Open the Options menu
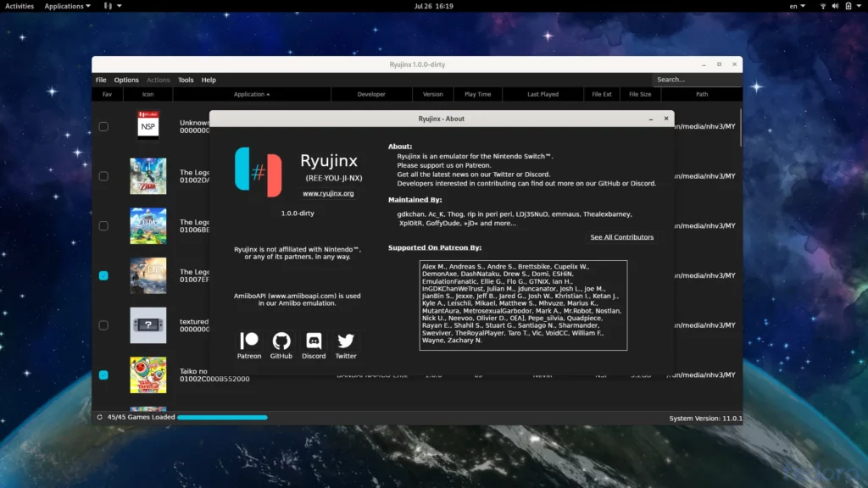Screen dimensions: 868x488 (x=126, y=80)
